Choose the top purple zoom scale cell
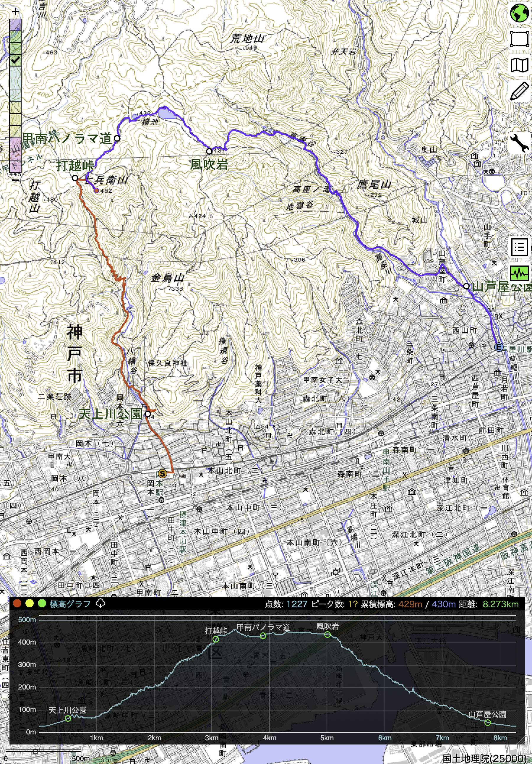The image size is (532, 764). click(x=15, y=25)
